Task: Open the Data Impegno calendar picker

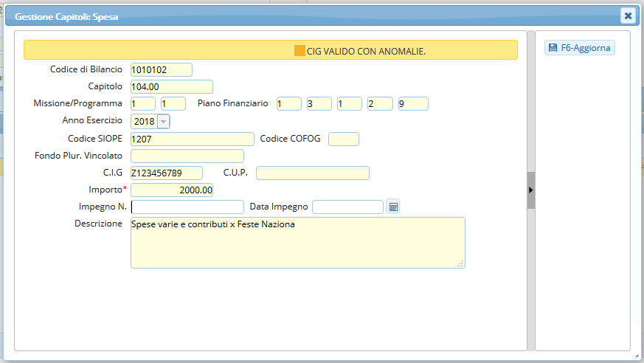Action: 393,207
